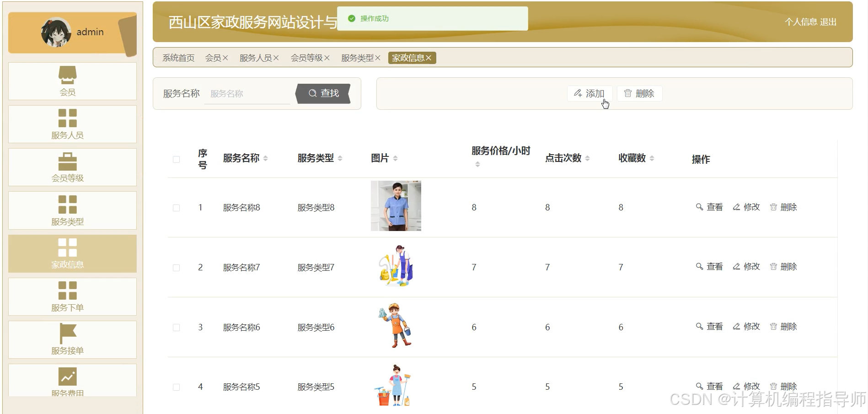Switch to the 系统首页 tab
Viewport: 868px width, 414px height.
click(x=178, y=58)
